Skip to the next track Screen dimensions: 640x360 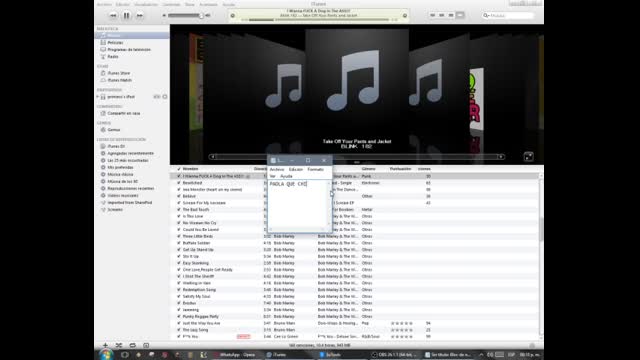pos(140,16)
